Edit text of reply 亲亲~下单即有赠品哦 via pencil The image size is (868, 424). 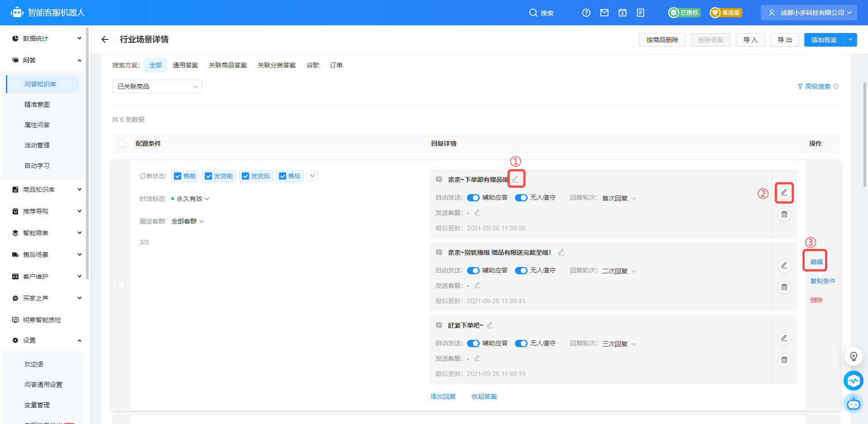tap(515, 179)
